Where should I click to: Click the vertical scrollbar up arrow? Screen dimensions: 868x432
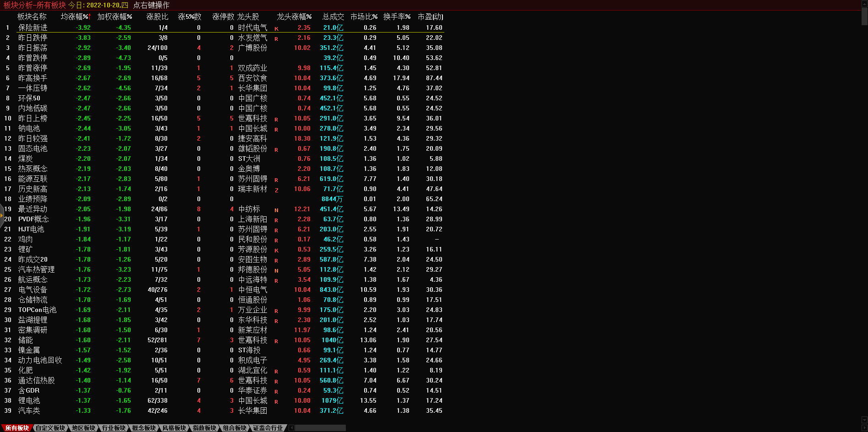864,4
